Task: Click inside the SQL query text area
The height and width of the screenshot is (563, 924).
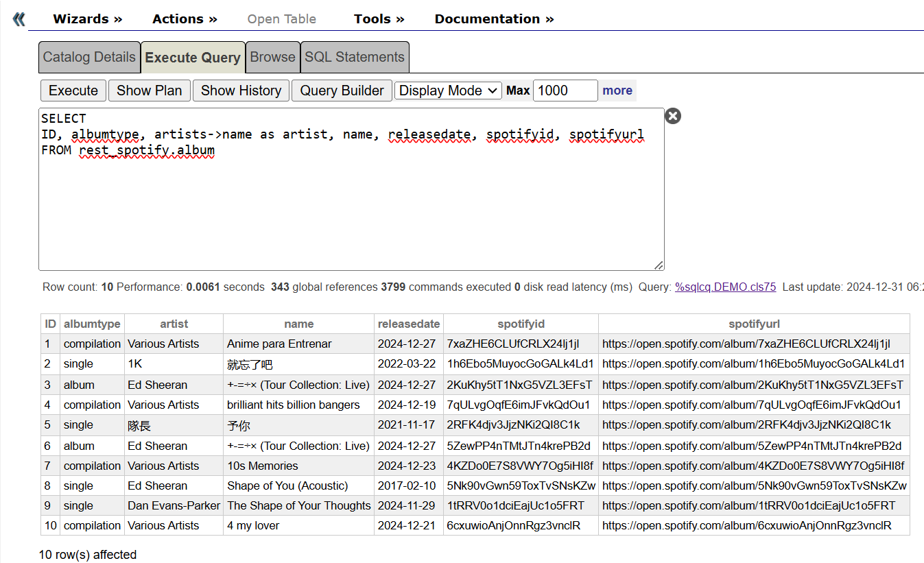Action: pyautogui.click(x=351, y=206)
